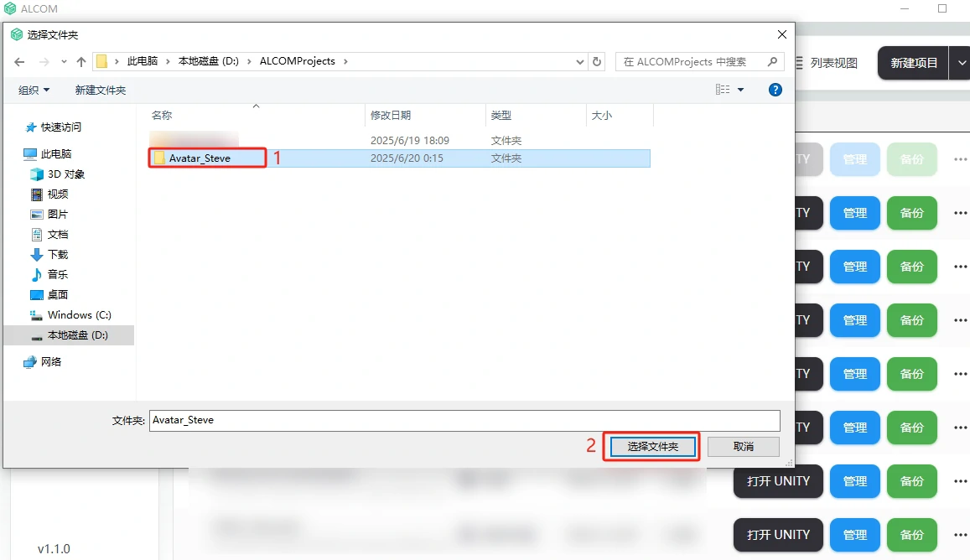The image size is (970, 560).
Task: Open the 下载 folder in sidebar
Action: [x=57, y=255]
